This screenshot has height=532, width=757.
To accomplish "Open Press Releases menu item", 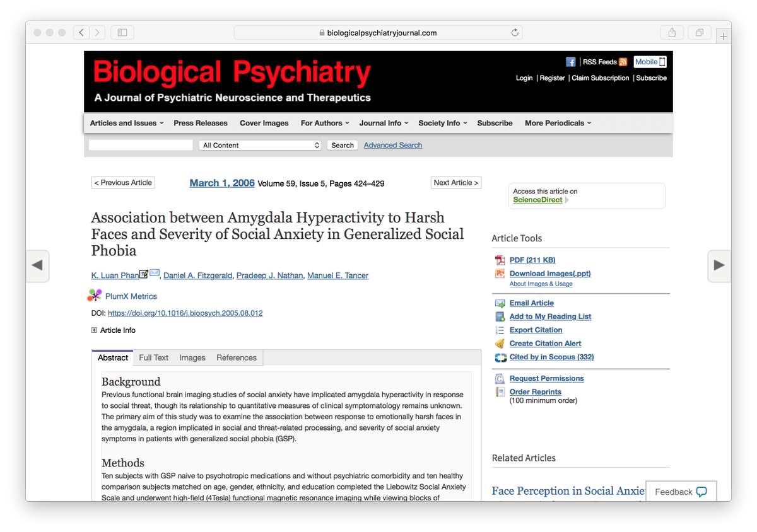I will [x=201, y=123].
